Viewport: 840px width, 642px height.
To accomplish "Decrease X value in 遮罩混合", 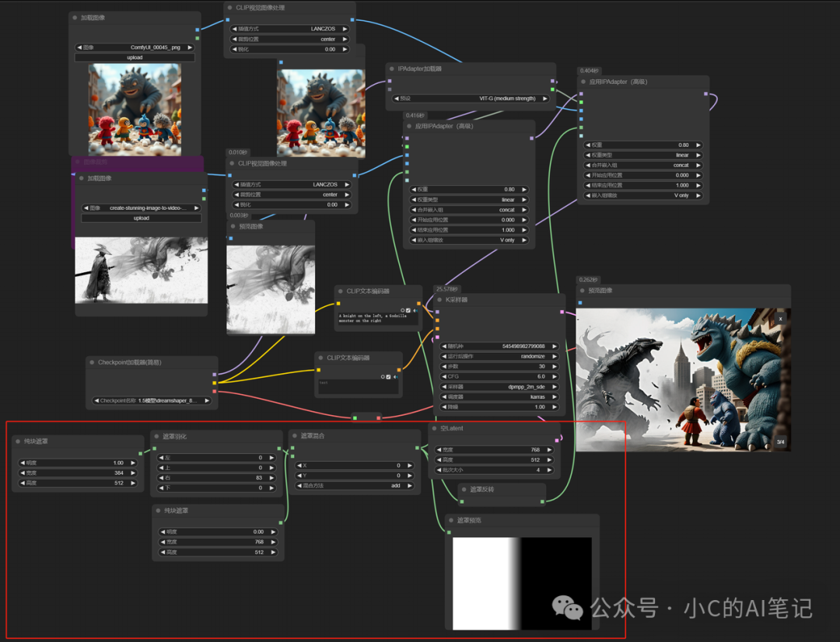I will click(x=299, y=466).
